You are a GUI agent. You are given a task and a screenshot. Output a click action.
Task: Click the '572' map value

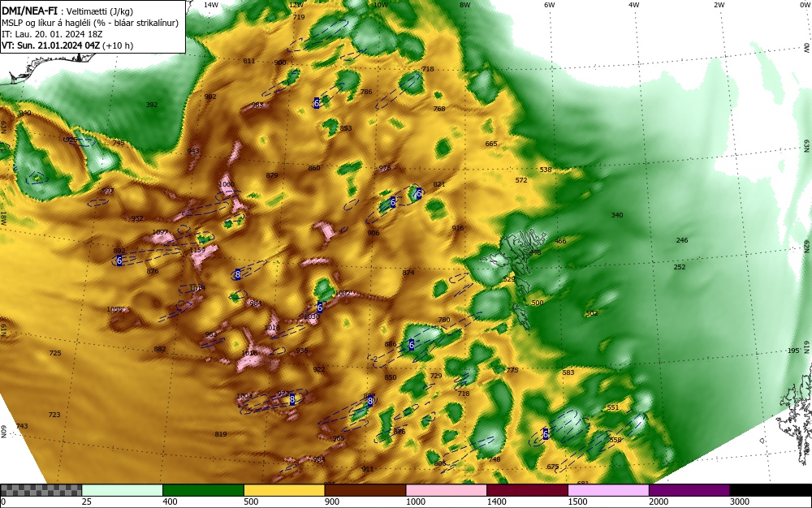click(x=521, y=180)
